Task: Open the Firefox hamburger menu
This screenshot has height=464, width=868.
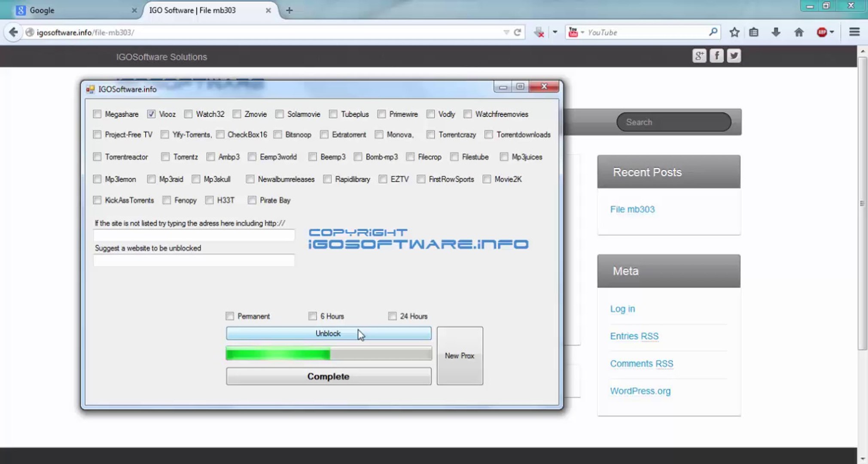Action: pos(854,32)
